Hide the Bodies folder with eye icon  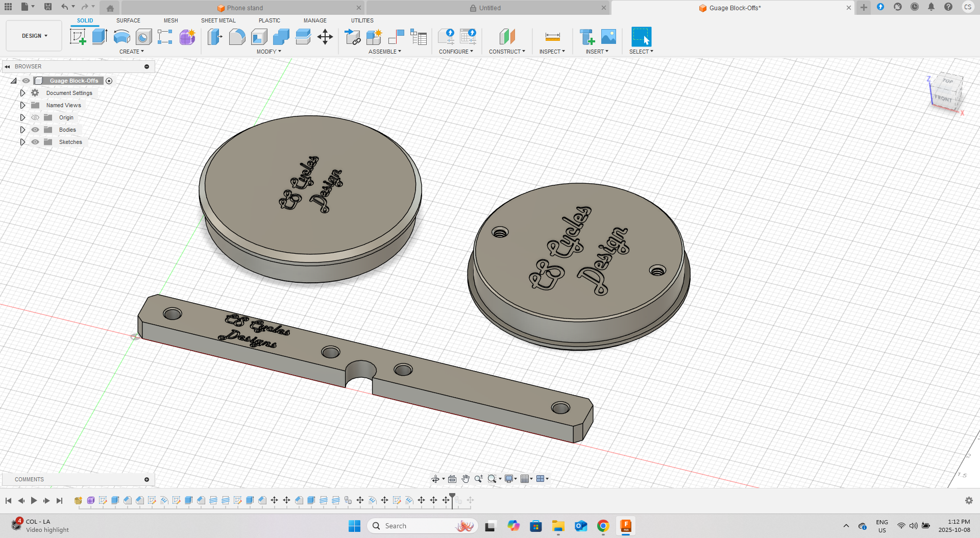coord(35,130)
